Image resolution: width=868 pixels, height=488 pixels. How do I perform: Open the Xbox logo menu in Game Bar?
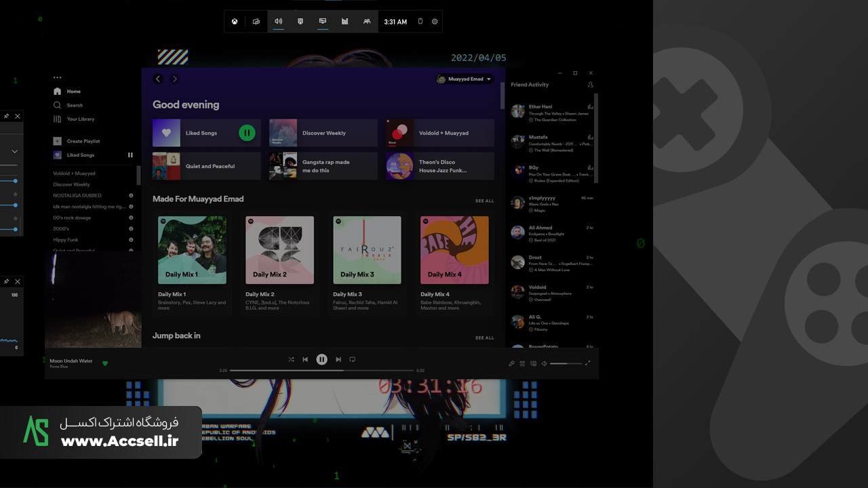pyautogui.click(x=234, y=22)
